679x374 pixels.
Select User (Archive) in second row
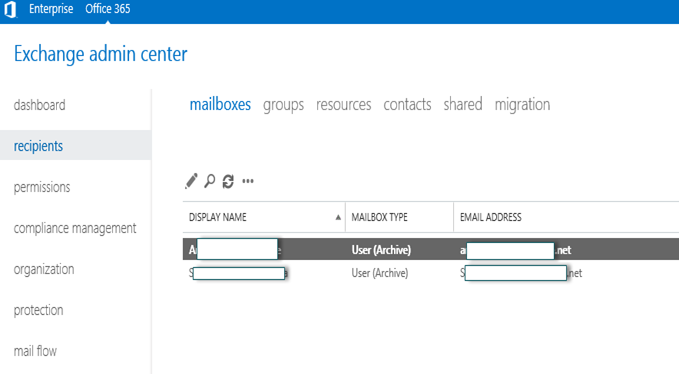click(x=380, y=273)
